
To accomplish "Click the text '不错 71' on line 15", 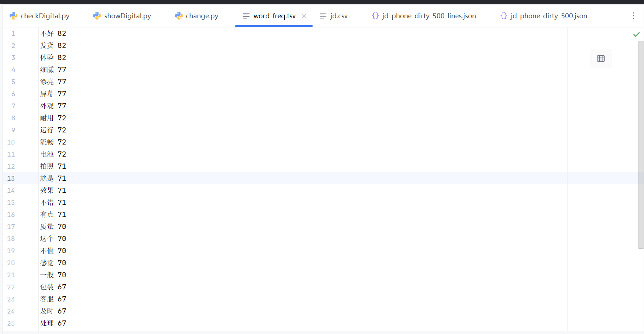I will [53, 203].
